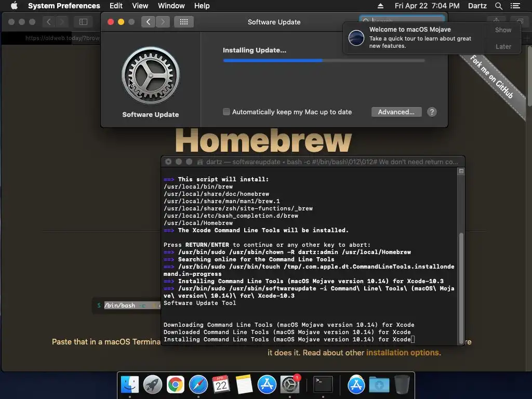Open Finder from the Dock
This screenshot has height=399, width=532.
[130, 384]
